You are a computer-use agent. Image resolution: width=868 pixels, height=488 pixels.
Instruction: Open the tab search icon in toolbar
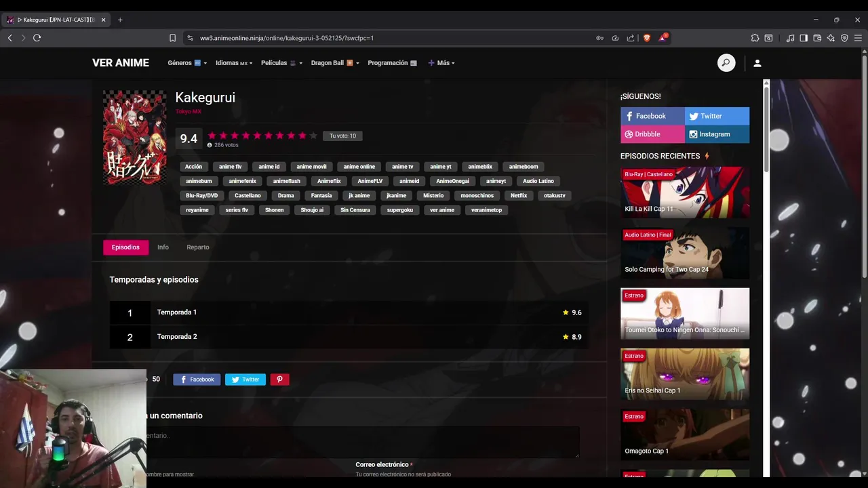click(x=768, y=38)
